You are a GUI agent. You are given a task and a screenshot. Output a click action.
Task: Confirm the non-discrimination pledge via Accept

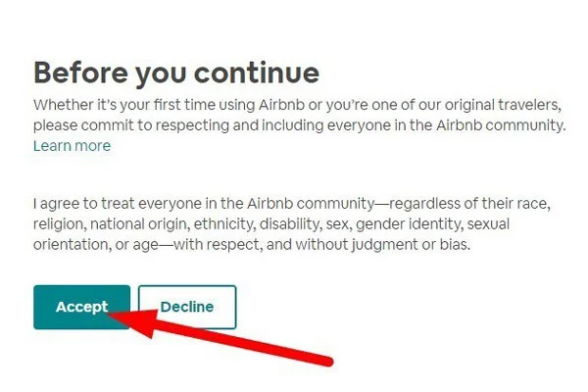pos(81,307)
